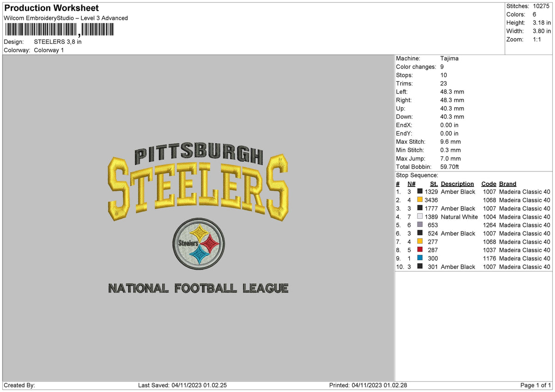Click stitch count 1777 in stop row 3
Screen dimensions: 555x392
[431, 208]
